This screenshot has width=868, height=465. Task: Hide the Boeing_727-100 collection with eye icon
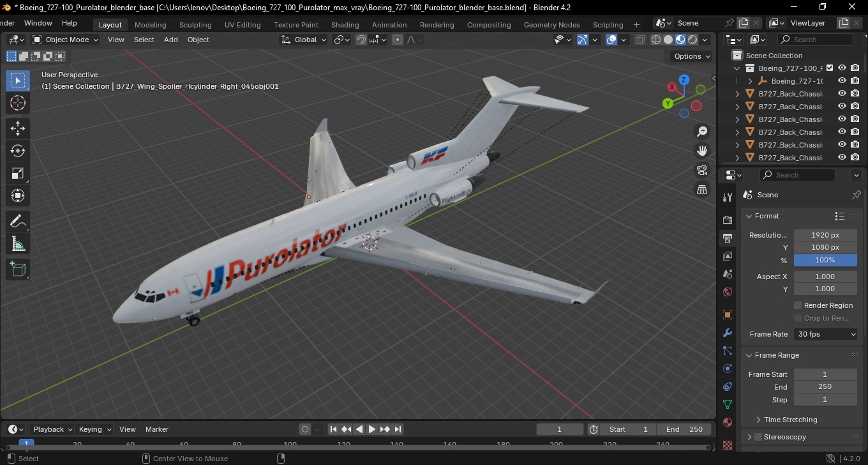(842, 68)
